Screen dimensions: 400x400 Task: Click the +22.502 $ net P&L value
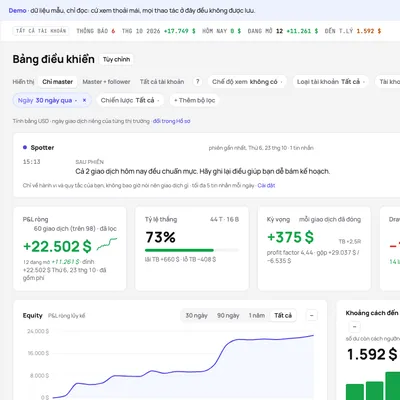57,247
